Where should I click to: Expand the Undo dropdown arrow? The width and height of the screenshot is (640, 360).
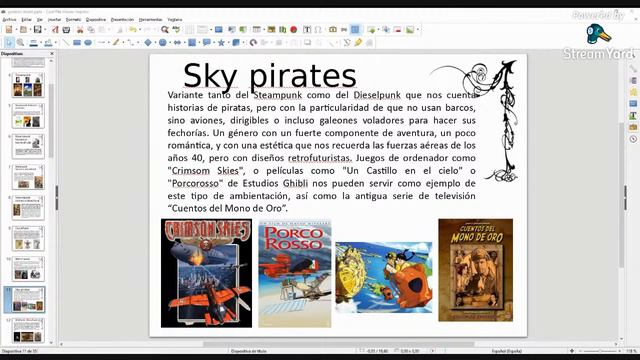(140, 29)
